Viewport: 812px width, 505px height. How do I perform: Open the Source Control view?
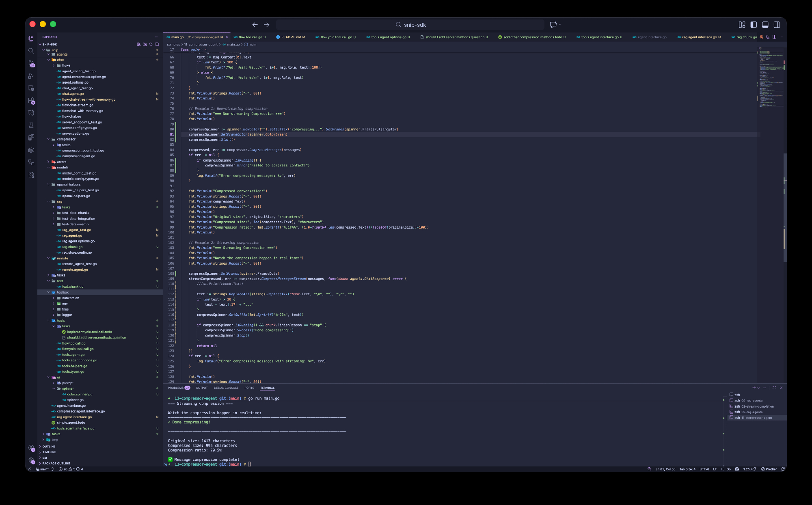[31, 64]
